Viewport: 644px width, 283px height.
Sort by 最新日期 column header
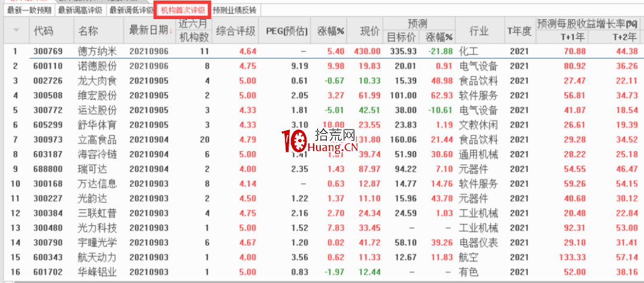click(x=150, y=30)
